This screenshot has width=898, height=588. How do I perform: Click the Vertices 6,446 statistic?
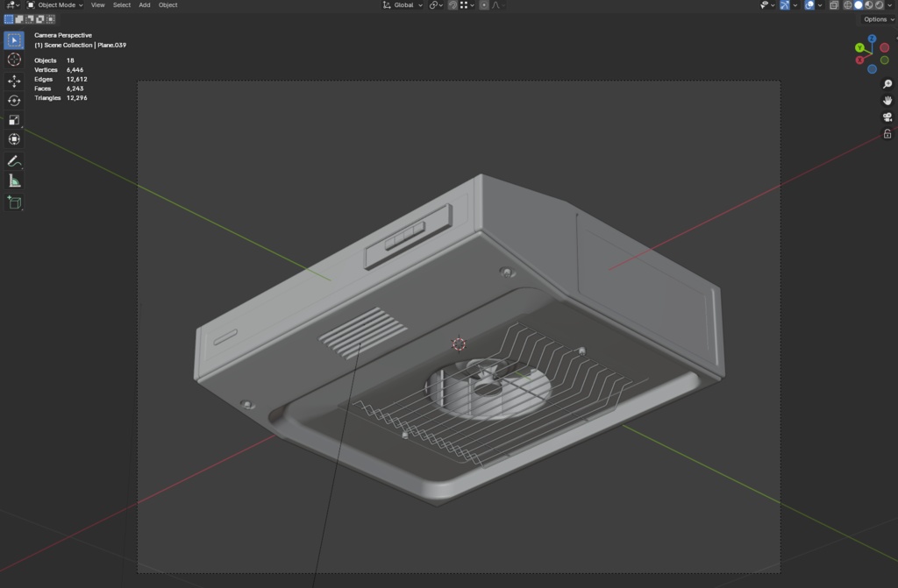(59, 70)
